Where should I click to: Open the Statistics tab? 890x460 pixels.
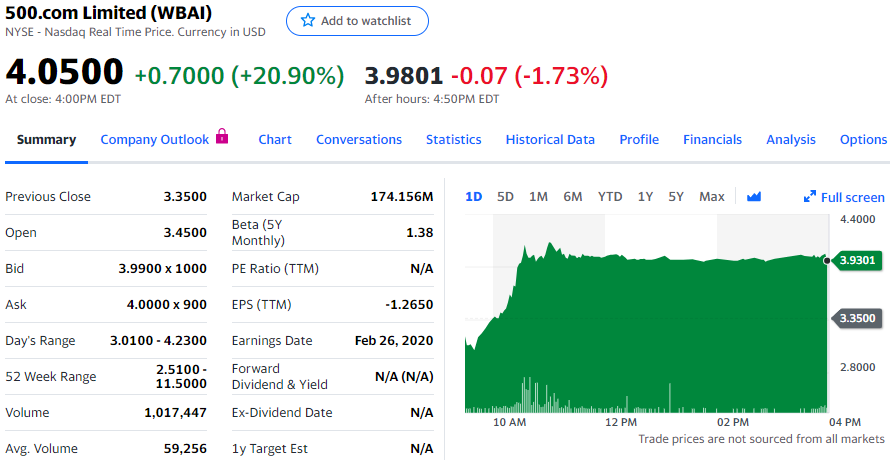(x=454, y=140)
